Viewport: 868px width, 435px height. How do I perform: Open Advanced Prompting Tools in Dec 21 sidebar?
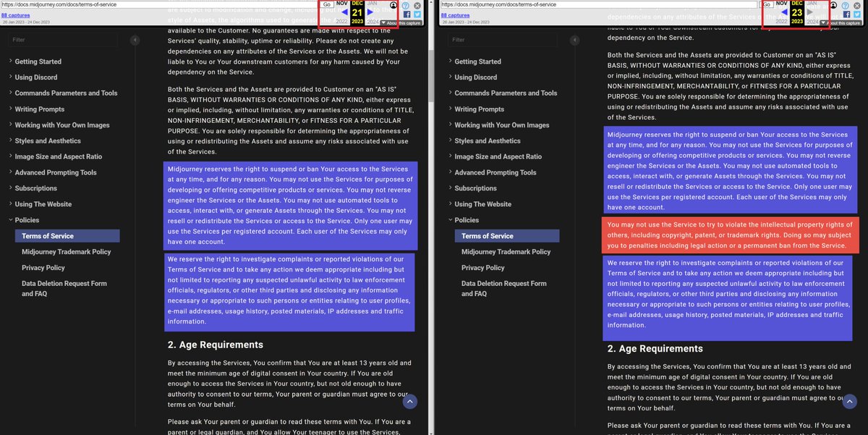pyautogui.click(x=56, y=173)
